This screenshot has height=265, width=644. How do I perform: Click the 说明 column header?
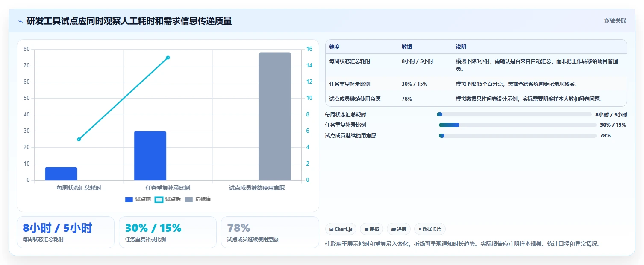point(461,47)
